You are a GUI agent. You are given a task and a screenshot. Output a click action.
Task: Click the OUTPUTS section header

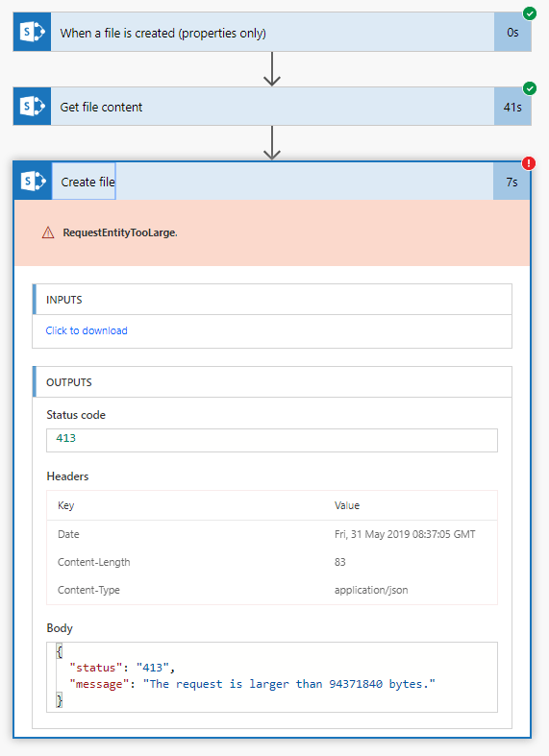(272, 382)
